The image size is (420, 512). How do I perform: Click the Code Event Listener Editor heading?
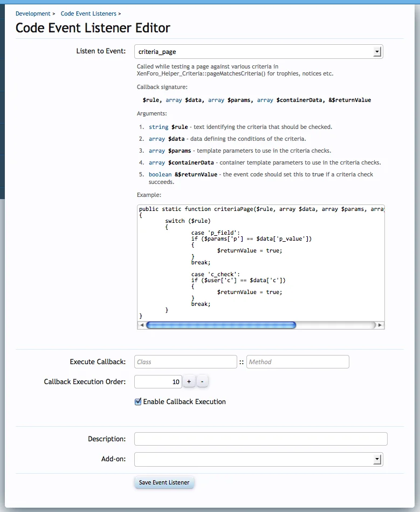(93, 28)
